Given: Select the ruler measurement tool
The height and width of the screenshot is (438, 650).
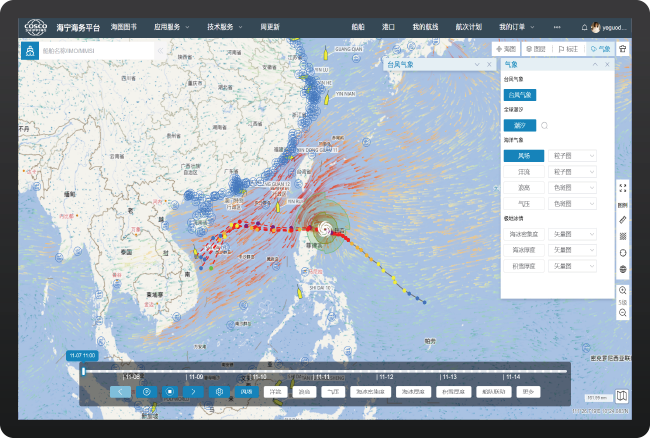Looking at the screenshot, I should coord(623,218).
